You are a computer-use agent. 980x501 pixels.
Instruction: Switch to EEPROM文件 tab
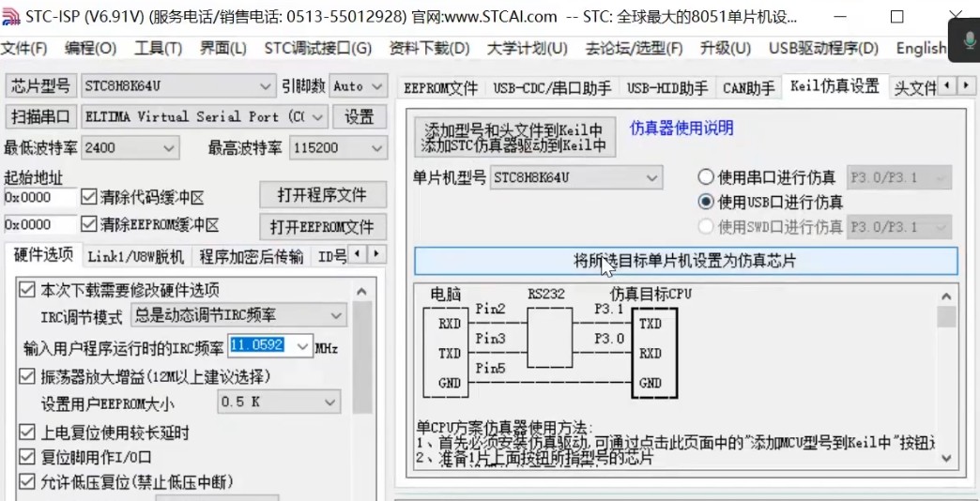coord(440,88)
